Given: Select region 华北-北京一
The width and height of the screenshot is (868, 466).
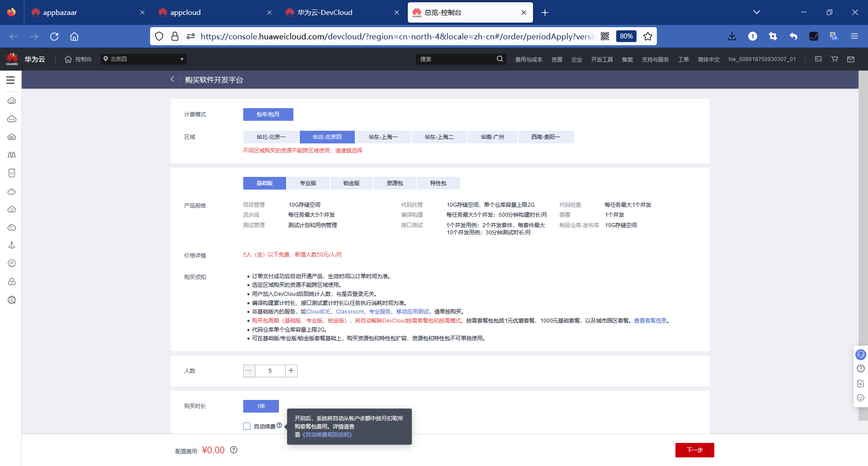Looking at the screenshot, I should 271,137.
